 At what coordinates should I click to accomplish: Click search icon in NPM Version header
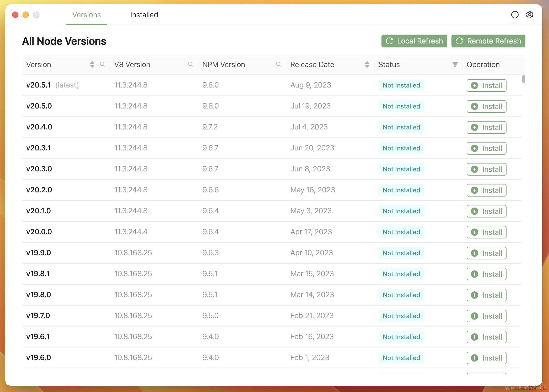[x=279, y=64]
